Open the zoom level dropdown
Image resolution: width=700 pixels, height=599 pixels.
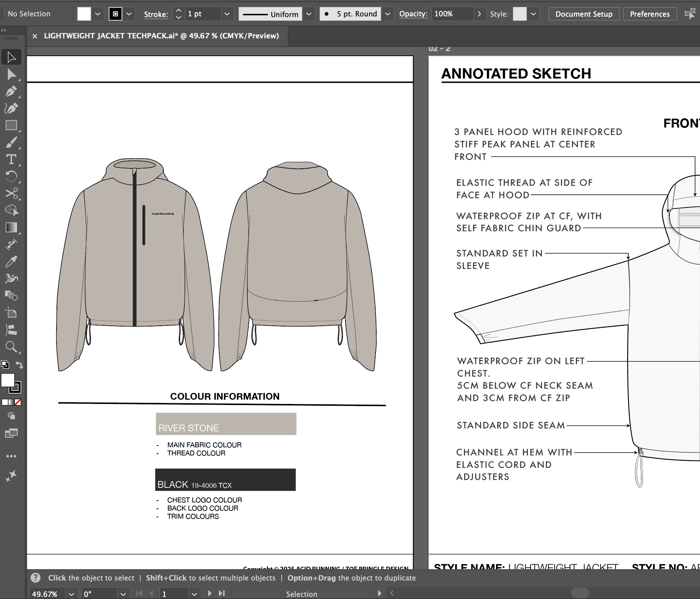(71, 594)
